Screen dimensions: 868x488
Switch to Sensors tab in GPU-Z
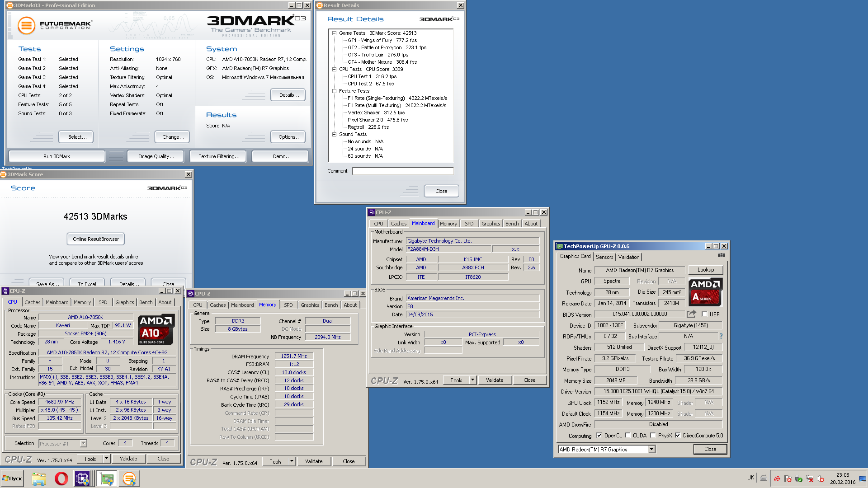click(604, 257)
